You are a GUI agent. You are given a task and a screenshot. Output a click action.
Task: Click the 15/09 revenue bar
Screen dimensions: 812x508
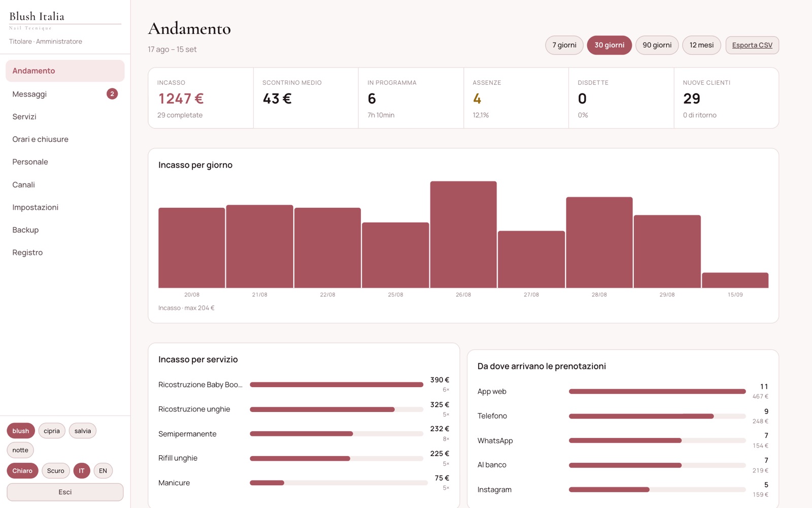point(735,280)
